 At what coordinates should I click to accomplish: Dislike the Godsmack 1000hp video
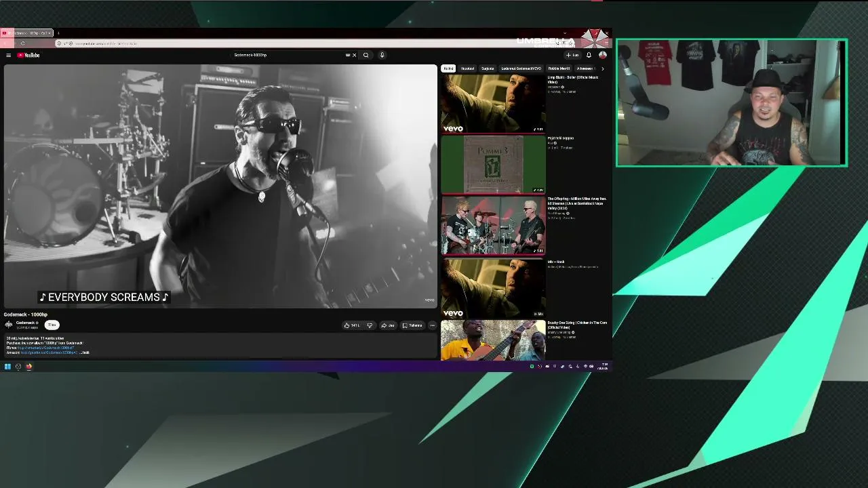click(x=370, y=325)
